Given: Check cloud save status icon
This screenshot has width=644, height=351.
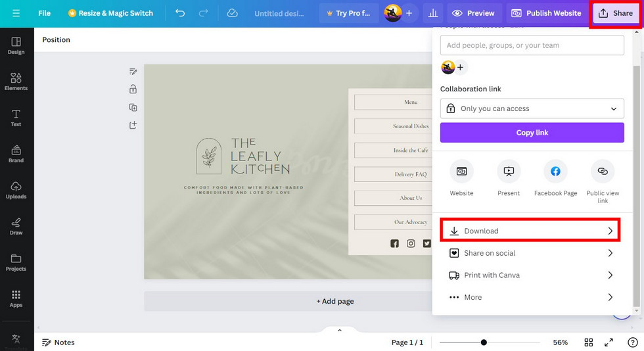Looking at the screenshot, I should coord(233,13).
